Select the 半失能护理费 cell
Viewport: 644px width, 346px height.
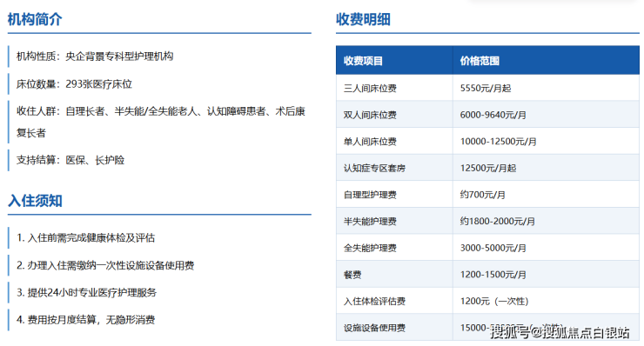tap(394, 221)
